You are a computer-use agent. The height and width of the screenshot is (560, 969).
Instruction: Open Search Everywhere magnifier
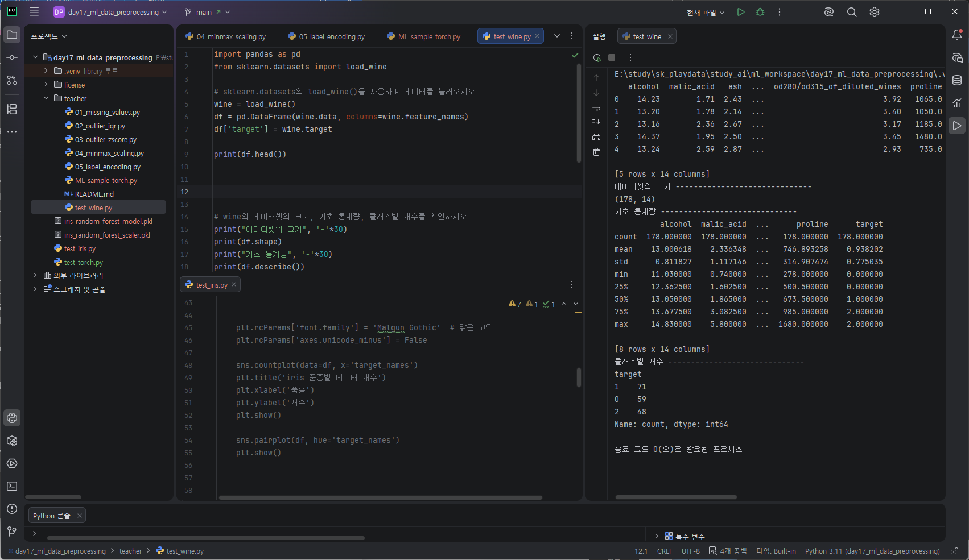pos(852,12)
